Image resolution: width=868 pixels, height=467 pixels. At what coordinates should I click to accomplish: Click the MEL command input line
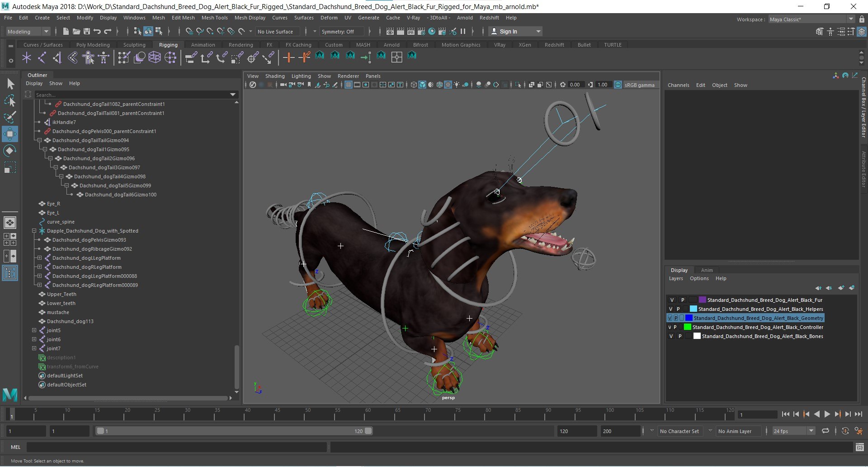(176, 447)
